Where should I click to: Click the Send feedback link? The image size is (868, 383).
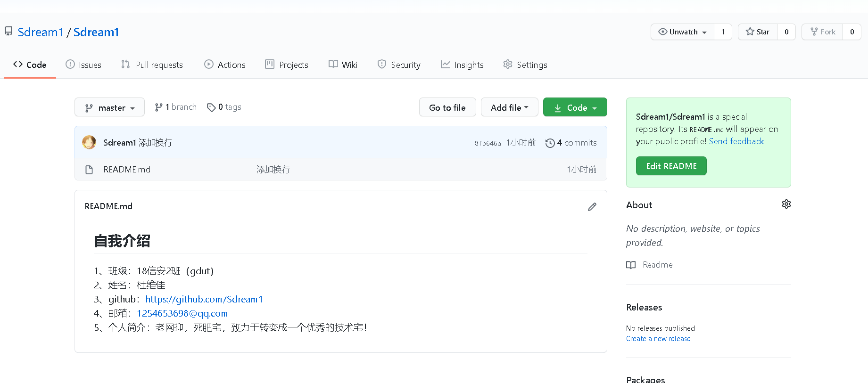click(x=736, y=141)
